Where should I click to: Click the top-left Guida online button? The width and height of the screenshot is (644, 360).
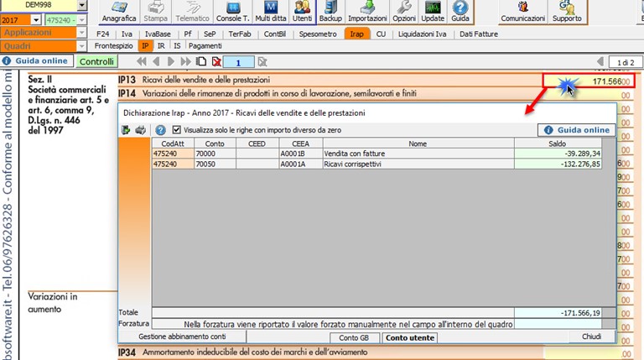(37, 60)
